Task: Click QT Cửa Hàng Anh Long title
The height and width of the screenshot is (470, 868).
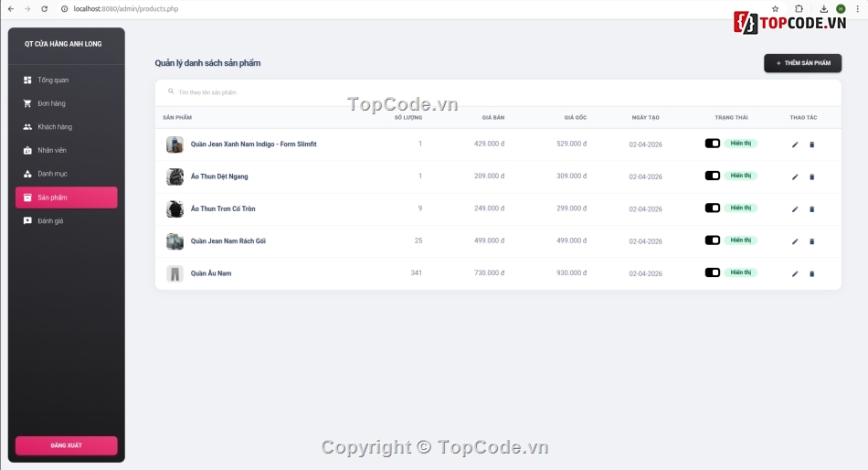Action: [x=63, y=44]
